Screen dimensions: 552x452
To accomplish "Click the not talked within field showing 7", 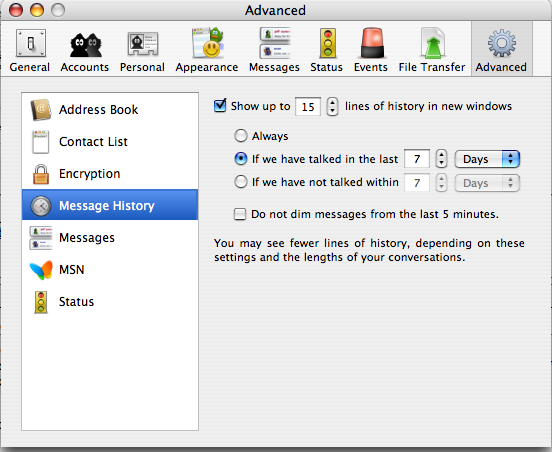I will coord(417,183).
